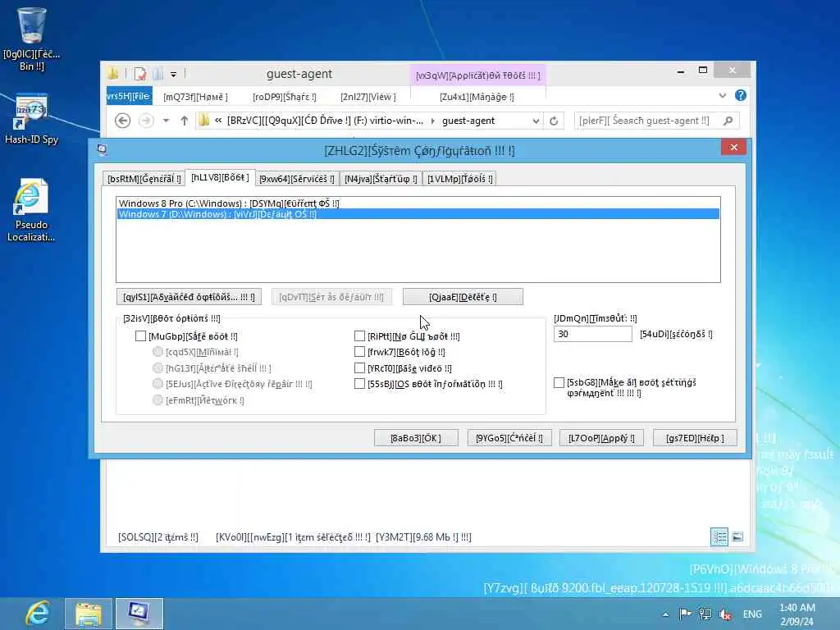This screenshot has height=630, width=840.
Task: Click the search magnifier icon
Action: (x=728, y=121)
